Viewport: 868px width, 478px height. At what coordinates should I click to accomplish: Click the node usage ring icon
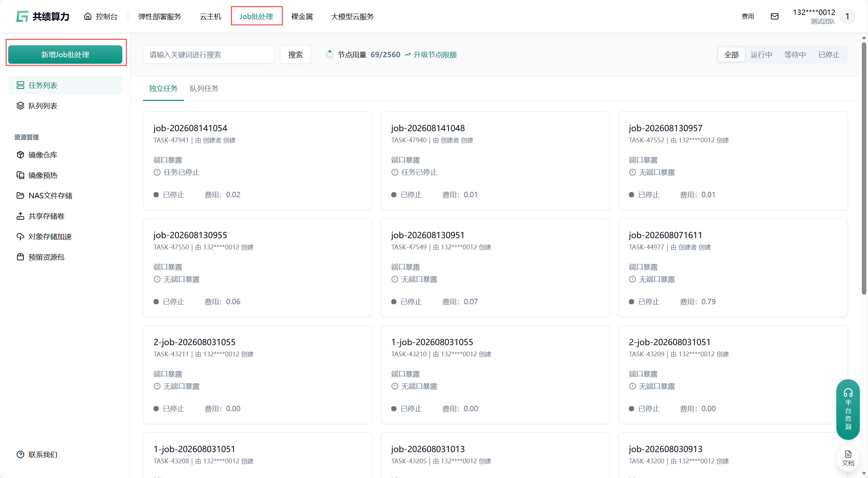tap(329, 55)
